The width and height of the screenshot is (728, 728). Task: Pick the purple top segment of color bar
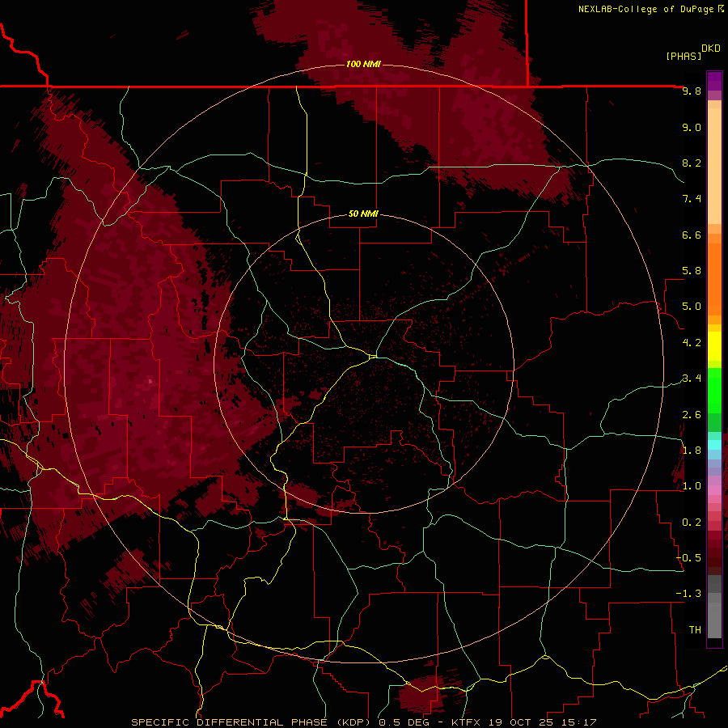click(x=714, y=81)
